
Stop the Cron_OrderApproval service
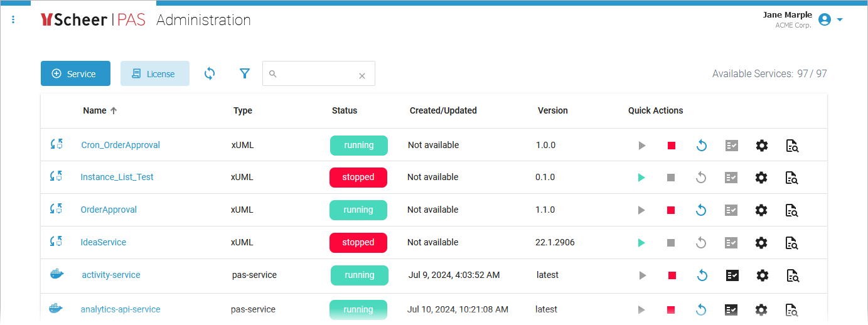tap(671, 146)
